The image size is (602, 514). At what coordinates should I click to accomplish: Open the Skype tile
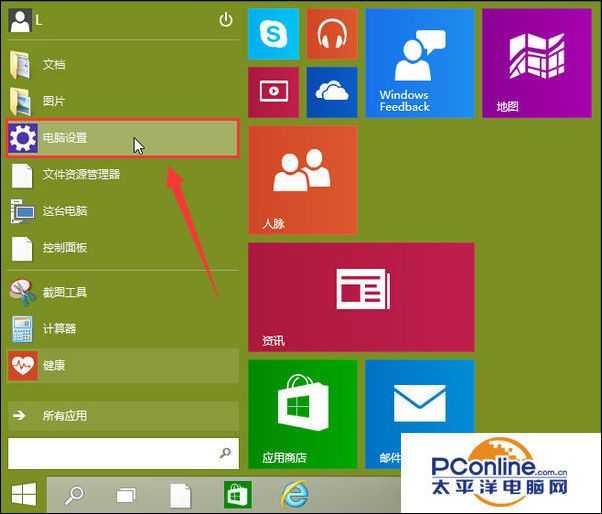tap(273, 34)
